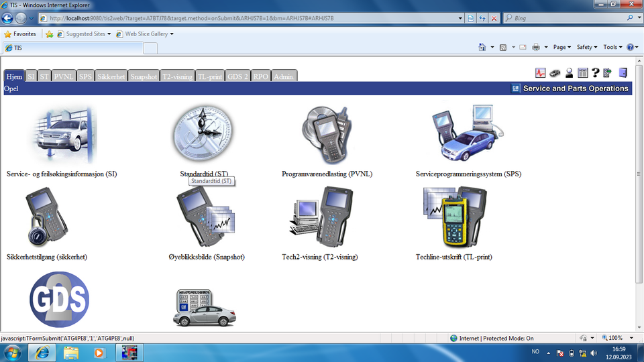Click the GM logo in blue banner

coord(515,88)
